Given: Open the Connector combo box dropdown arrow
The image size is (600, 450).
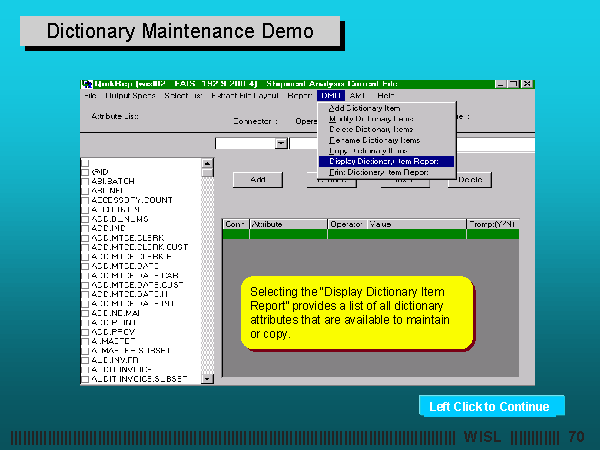Looking at the screenshot, I should pos(282,143).
